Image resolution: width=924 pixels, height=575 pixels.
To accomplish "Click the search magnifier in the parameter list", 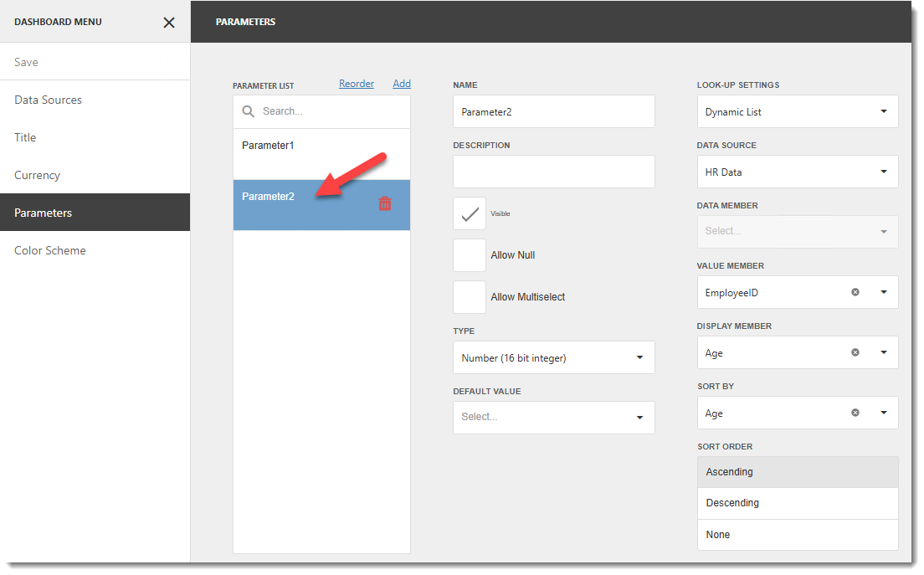I will [247, 110].
